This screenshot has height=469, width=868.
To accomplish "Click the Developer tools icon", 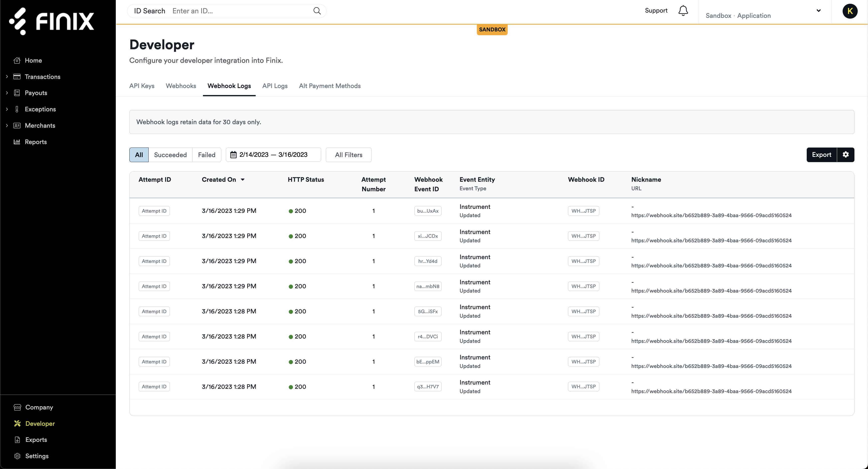I will coord(17,424).
